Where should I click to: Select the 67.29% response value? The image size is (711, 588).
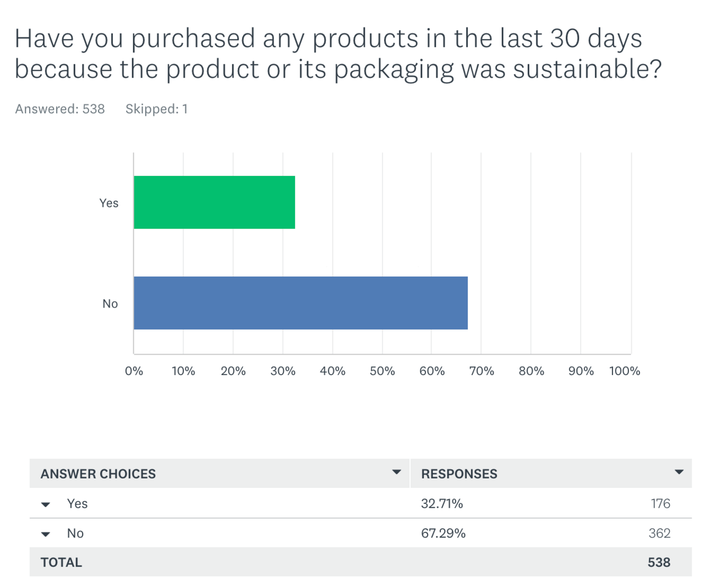[x=443, y=533]
